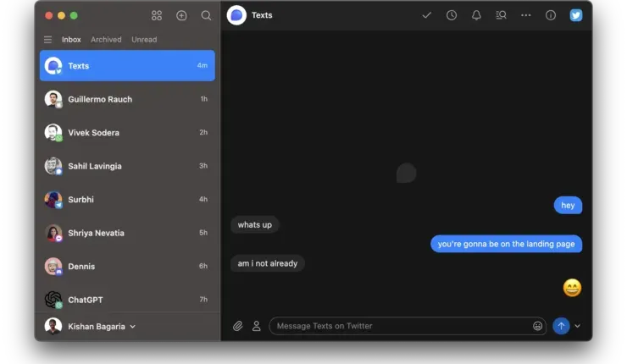The height and width of the screenshot is (364, 627).
Task: Open chat info icon
Action: tap(551, 15)
